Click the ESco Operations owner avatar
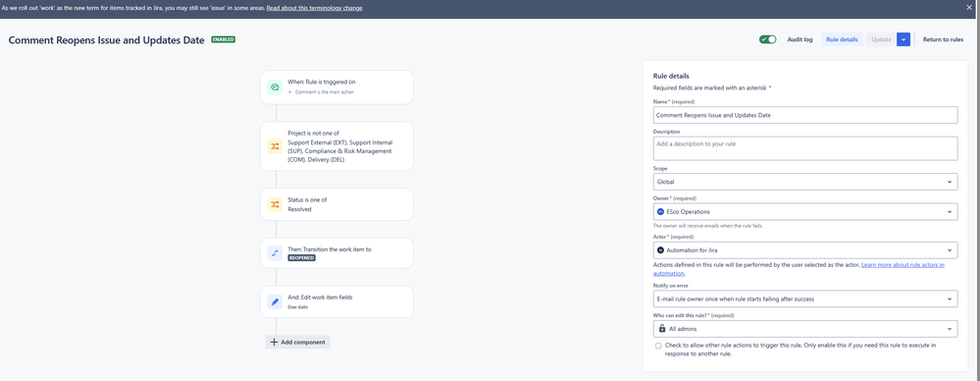The height and width of the screenshot is (381, 980). tap(660, 211)
